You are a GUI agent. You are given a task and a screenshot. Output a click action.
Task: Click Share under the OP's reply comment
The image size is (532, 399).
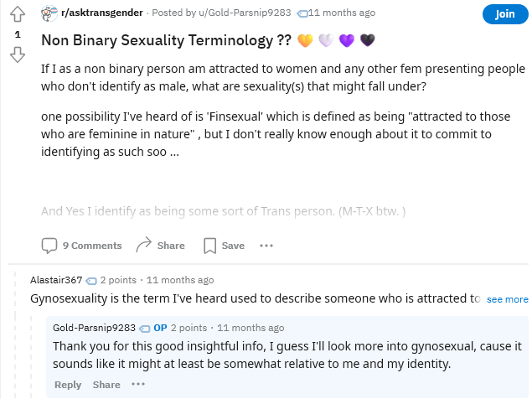tap(106, 385)
